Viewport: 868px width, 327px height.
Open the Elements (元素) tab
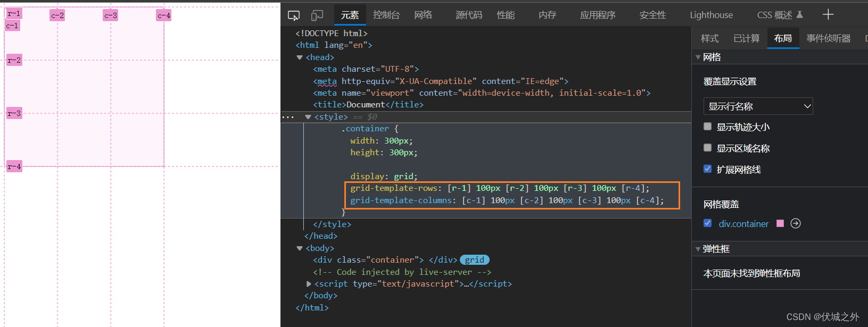click(x=350, y=15)
